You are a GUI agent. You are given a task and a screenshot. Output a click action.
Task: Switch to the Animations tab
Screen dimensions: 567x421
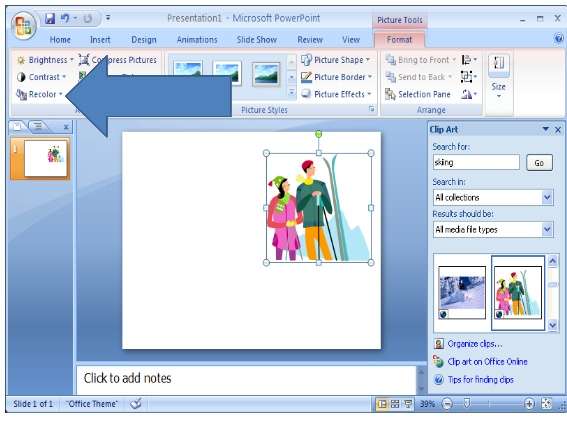click(x=197, y=40)
